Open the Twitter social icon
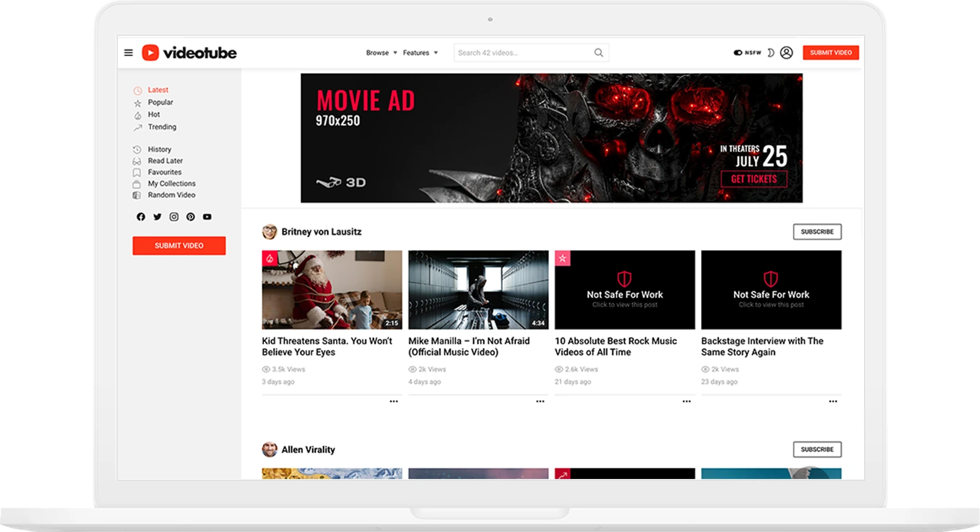Screen dimensions: 980x532 157,217
